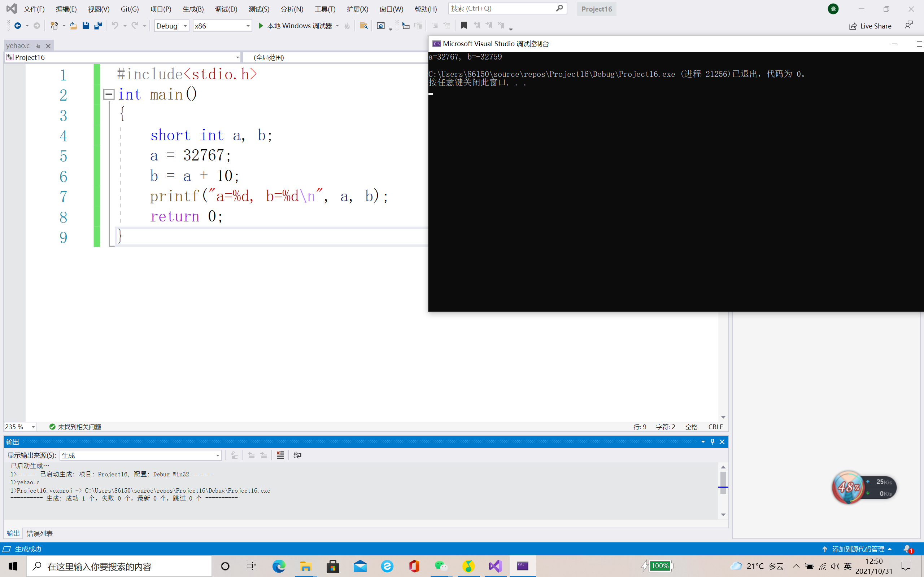Collapse the main() function code block

(109, 94)
